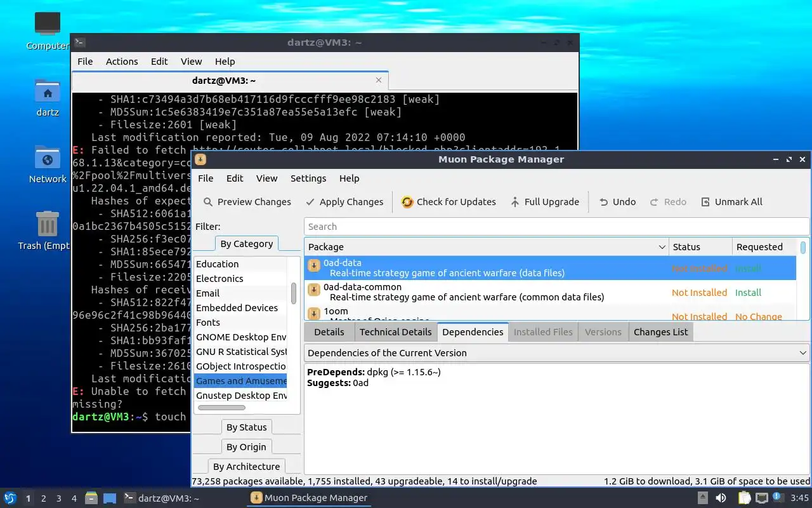Open the terminal View menu
The height and width of the screenshot is (508, 812).
(x=191, y=62)
